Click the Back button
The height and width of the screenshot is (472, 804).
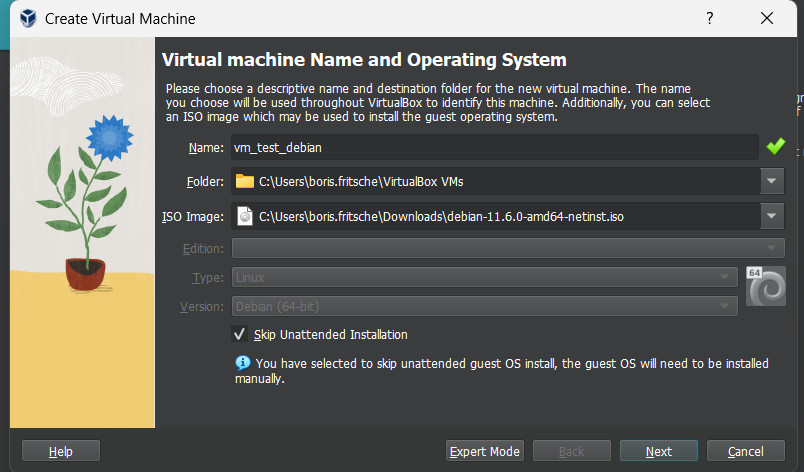coord(571,452)
